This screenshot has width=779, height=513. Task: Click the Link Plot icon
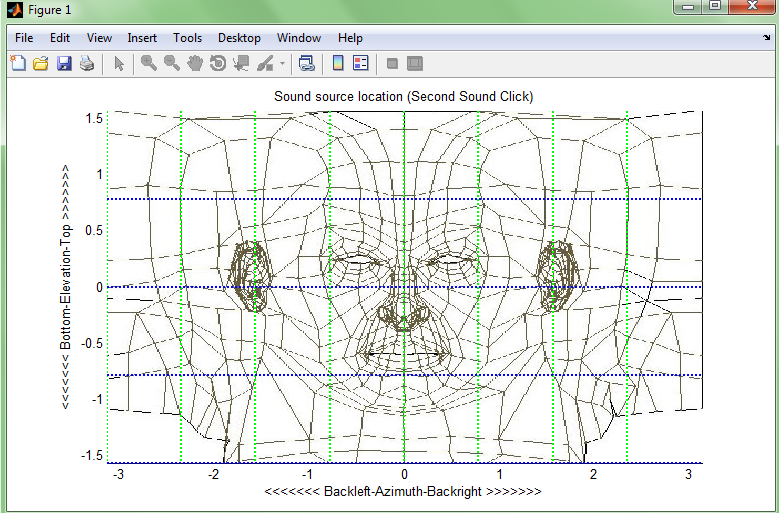tap(307, 64)
